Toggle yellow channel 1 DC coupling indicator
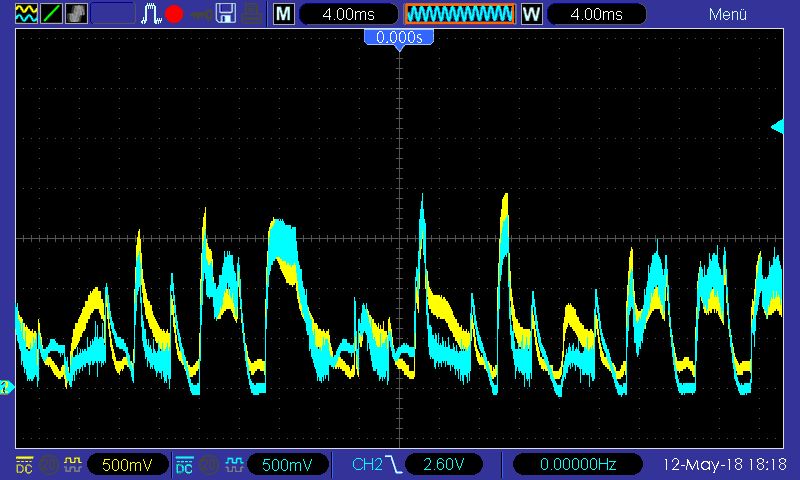 (x=24, y=464)
